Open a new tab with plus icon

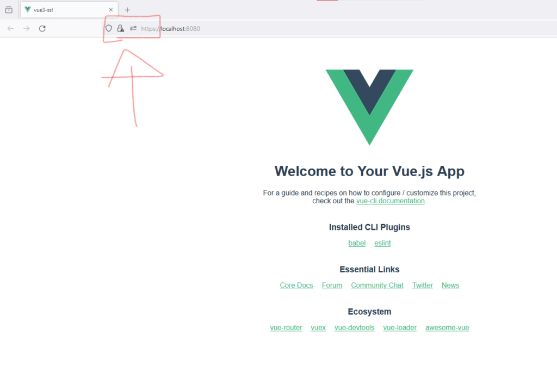pyautogui.click(x=127, y=10)
